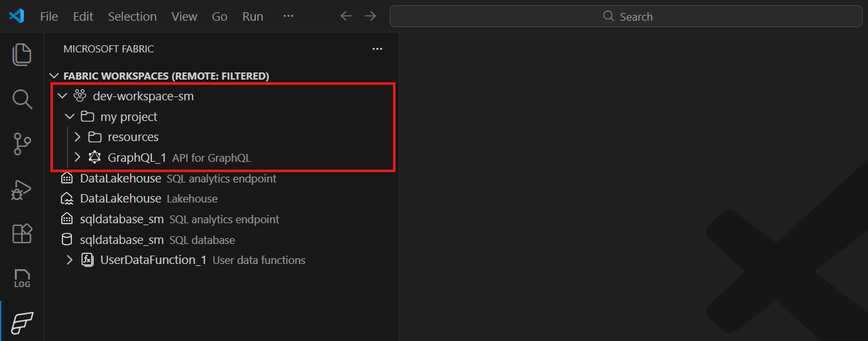Viewport: 868px width, 341px height.
Task: Open the Explorer view in activity bar
Action: pyautogui.click(x=22, y=54)
